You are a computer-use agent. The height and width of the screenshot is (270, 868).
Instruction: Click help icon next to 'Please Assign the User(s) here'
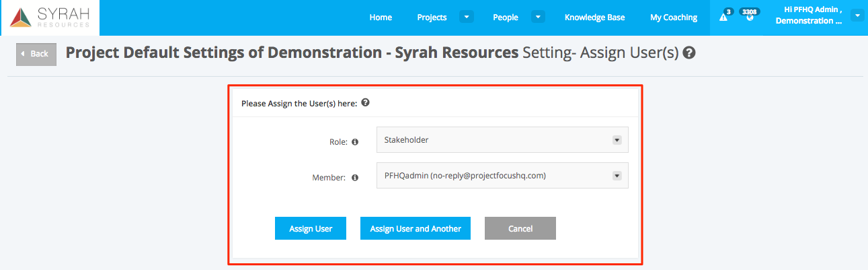[x=365, y=103]
